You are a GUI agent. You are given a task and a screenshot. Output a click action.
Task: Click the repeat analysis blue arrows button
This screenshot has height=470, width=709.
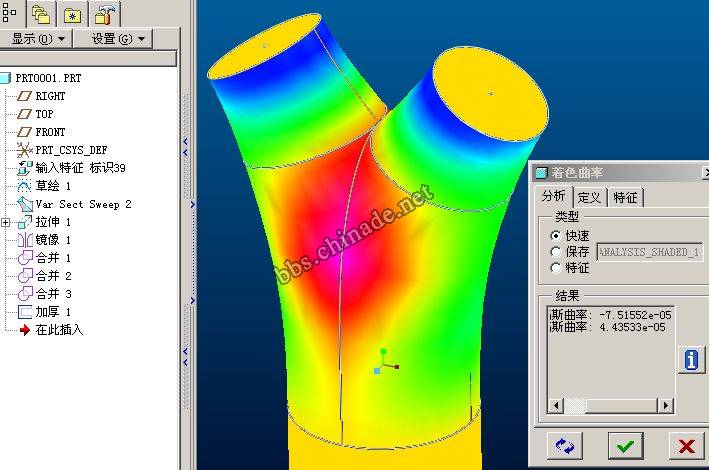564,446
